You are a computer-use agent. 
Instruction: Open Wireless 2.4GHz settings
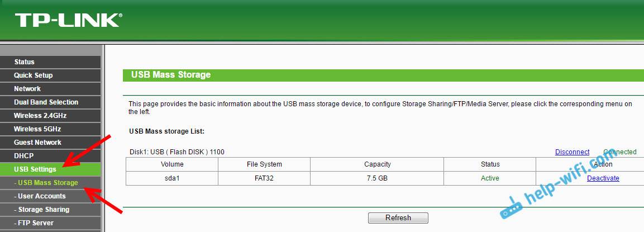click(x=39, y=116)
